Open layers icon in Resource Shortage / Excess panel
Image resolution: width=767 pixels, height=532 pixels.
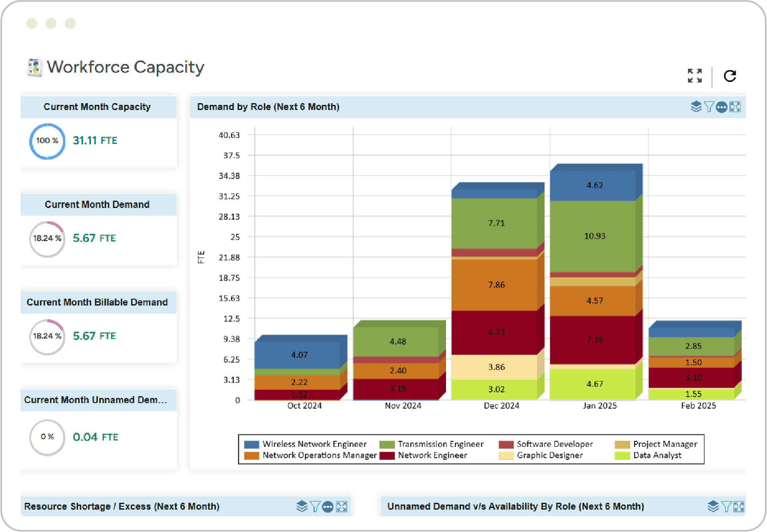[x=302, y=506]
